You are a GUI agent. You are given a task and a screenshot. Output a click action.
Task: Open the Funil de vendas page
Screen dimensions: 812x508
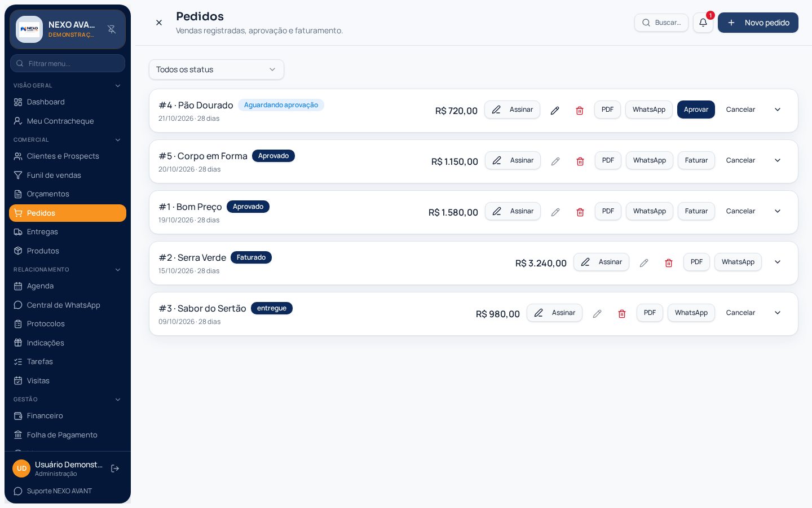68,176
